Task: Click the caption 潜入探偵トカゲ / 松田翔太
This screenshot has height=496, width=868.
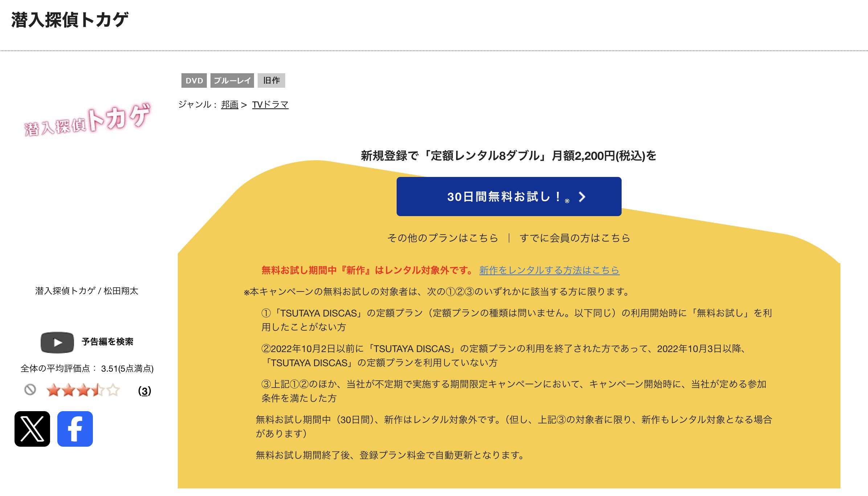Action: pos(87,291)
